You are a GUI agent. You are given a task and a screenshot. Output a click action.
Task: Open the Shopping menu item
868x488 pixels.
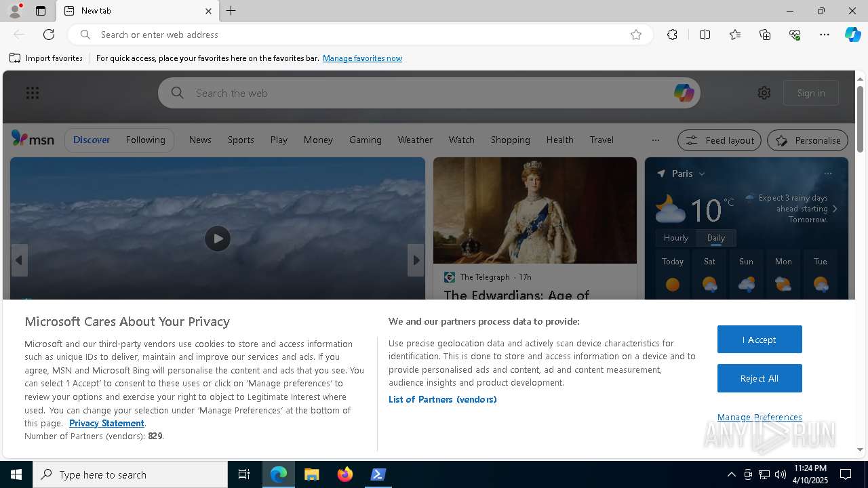tap(510, 140)
